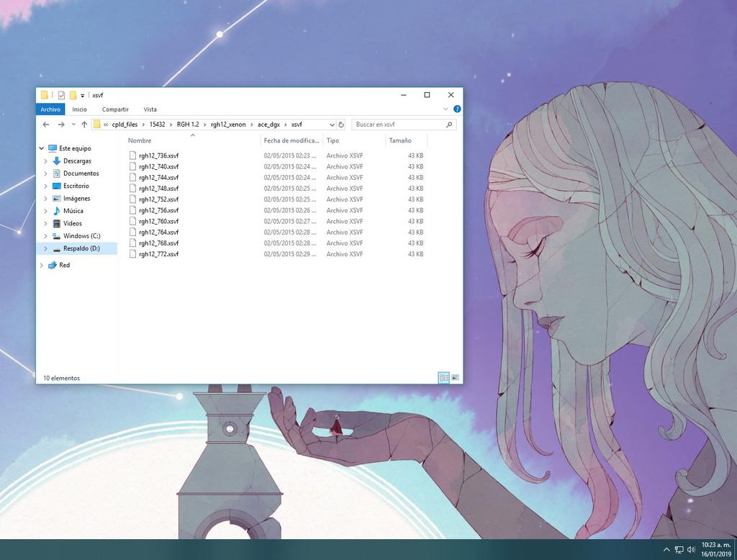
Task: Click RGH 1.2 in the address breadcrumb
Action: (188, 125)
